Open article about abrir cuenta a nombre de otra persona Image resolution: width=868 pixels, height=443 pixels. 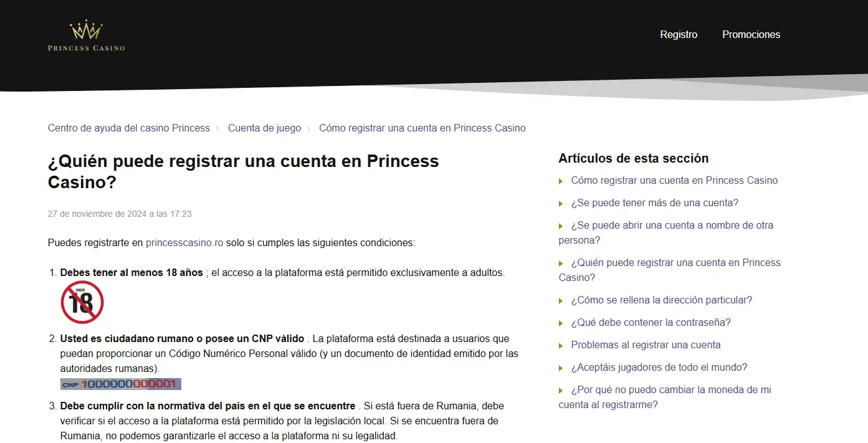(666, 233)
